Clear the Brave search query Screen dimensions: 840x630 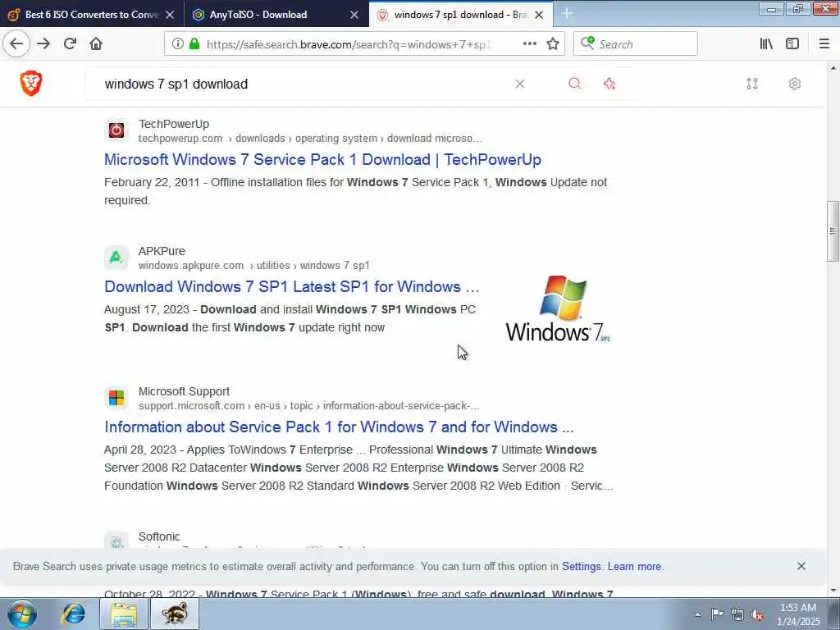(x=519, y=84)
